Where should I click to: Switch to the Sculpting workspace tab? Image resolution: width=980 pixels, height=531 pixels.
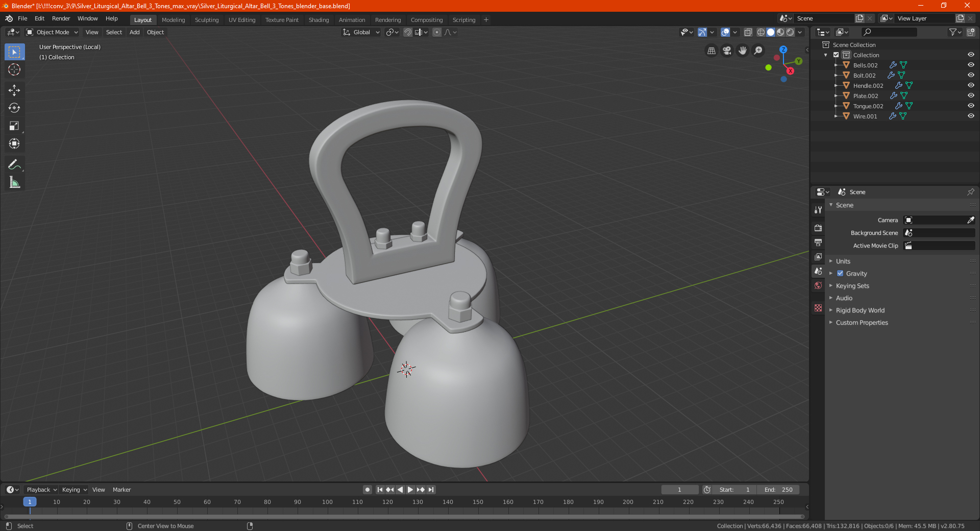pos(207,20)
